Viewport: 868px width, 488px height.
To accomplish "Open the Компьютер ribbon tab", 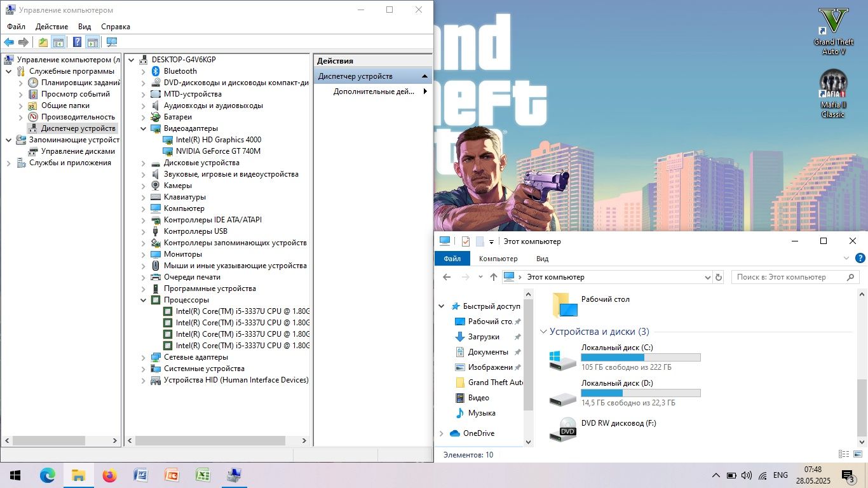I will coord(498,259).
